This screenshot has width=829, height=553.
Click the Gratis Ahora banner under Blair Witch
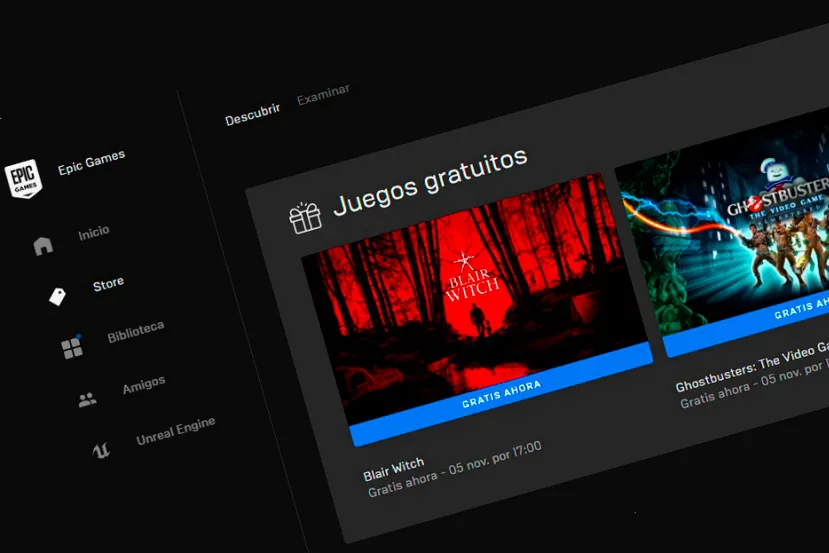[501, 394]
